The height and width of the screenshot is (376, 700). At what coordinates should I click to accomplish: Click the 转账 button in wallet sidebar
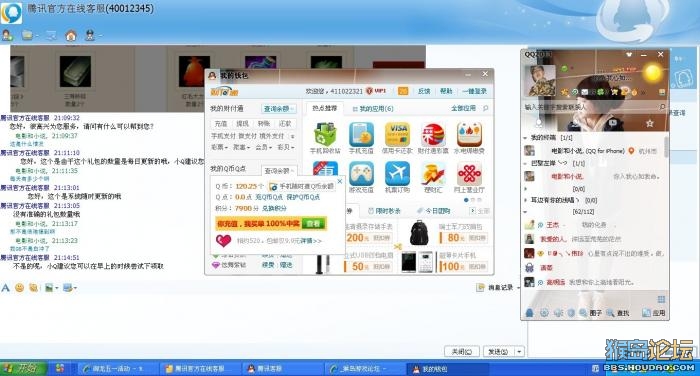tap(264, 124)
